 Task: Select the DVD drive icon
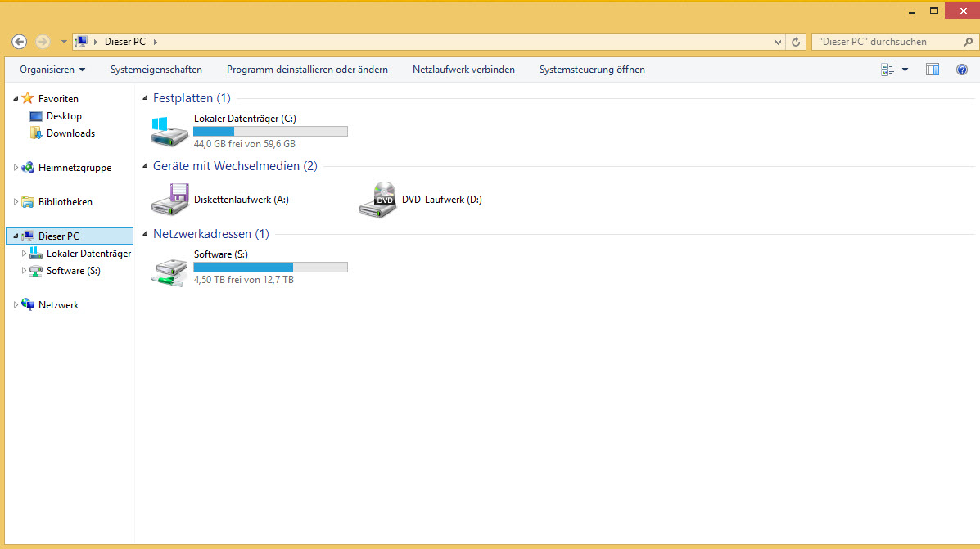coord(377,200)
